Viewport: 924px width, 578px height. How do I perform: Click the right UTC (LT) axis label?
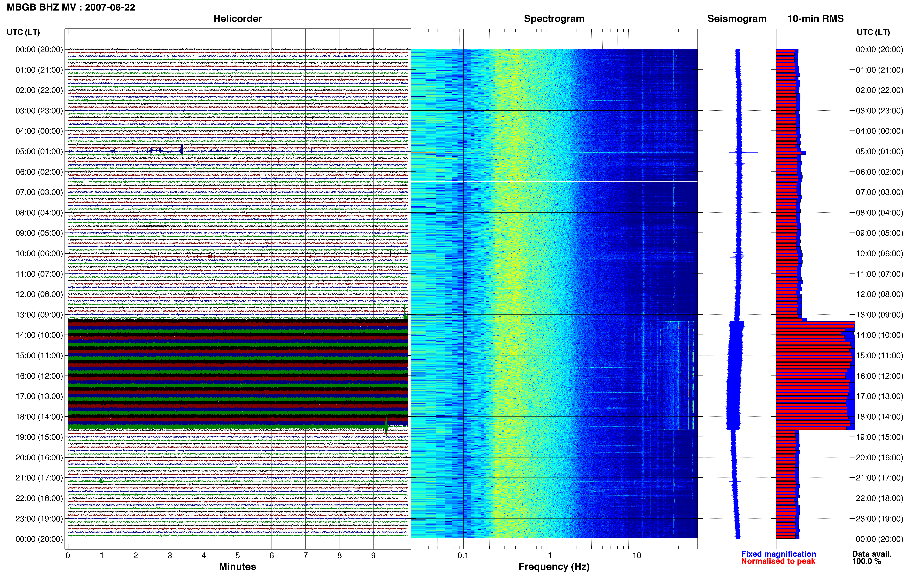point(873,32)
